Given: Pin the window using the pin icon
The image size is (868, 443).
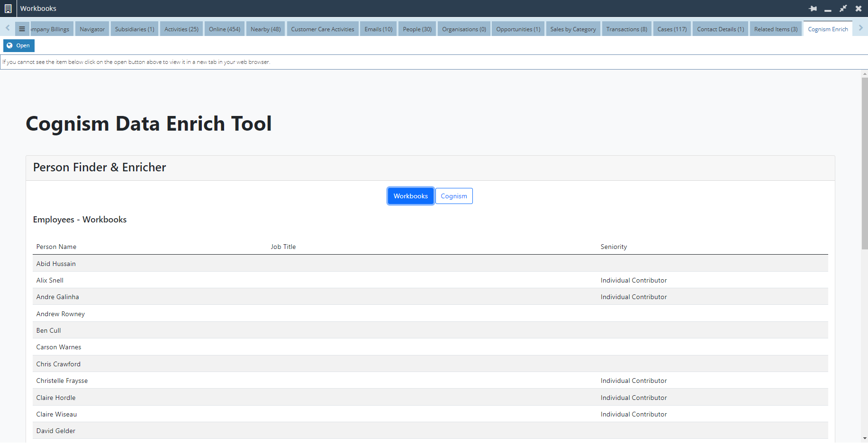Looking at the screenshot, I should click(813, 9).
